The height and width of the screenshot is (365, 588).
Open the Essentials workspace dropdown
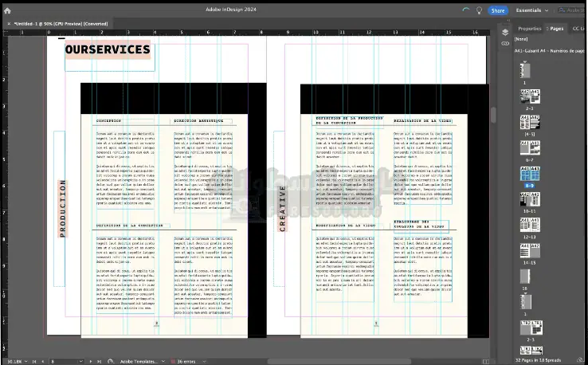(532, 10)
